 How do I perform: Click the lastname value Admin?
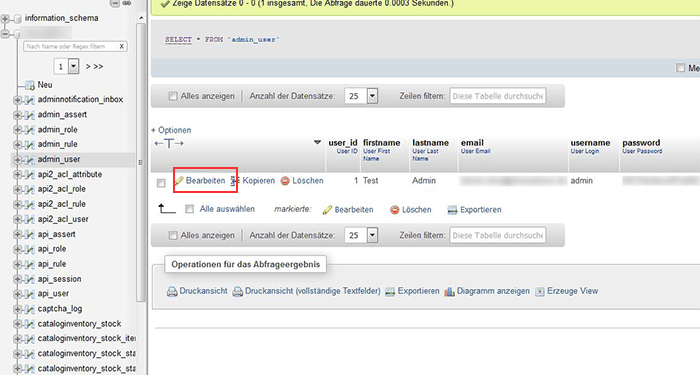424,181
